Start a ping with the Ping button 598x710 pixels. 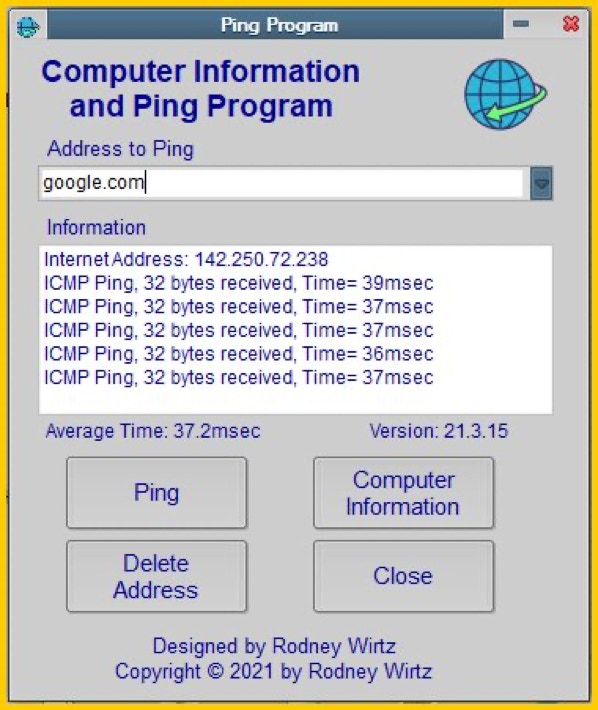157,493
